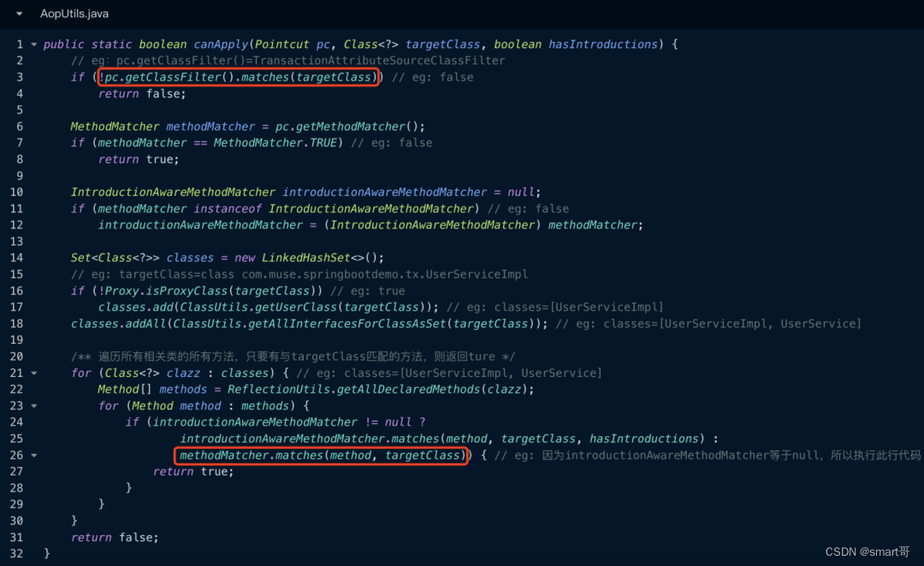Click line number 6 in the gutter
This screenshot has width=924, height=566.
point(20,127)
